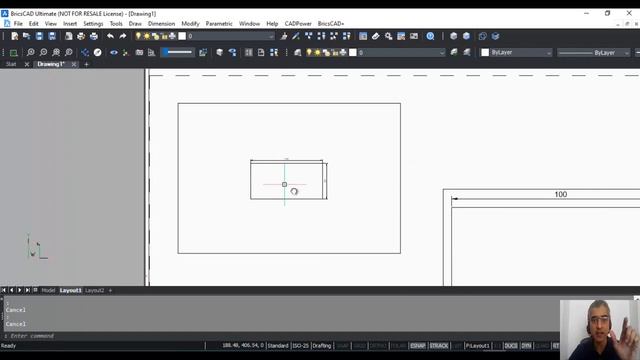Click the white layer color swatch in the top toolbar
The image size is (640, 360).
(182, 36)
